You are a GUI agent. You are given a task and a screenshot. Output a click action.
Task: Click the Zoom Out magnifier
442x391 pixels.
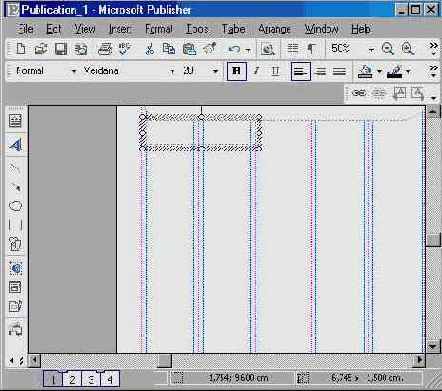387,49
